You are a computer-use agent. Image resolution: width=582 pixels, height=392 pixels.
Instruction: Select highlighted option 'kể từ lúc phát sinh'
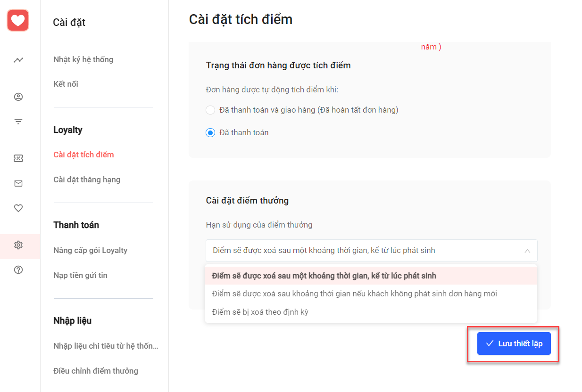click(371, 276)
